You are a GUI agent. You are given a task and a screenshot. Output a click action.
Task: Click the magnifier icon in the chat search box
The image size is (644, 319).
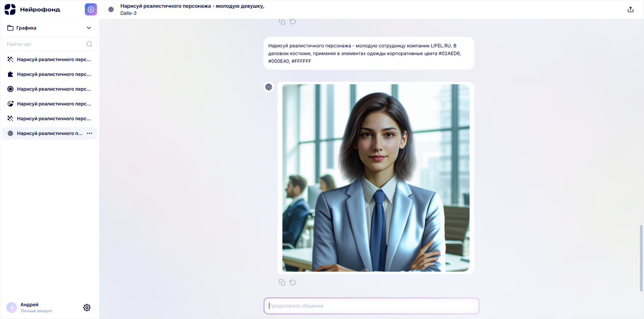click(89, 44)
